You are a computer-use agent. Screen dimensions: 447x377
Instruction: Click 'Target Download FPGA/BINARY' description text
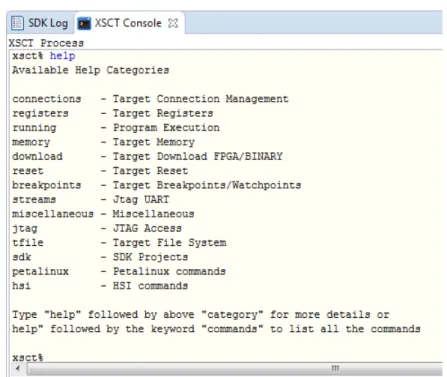[198, 156]
